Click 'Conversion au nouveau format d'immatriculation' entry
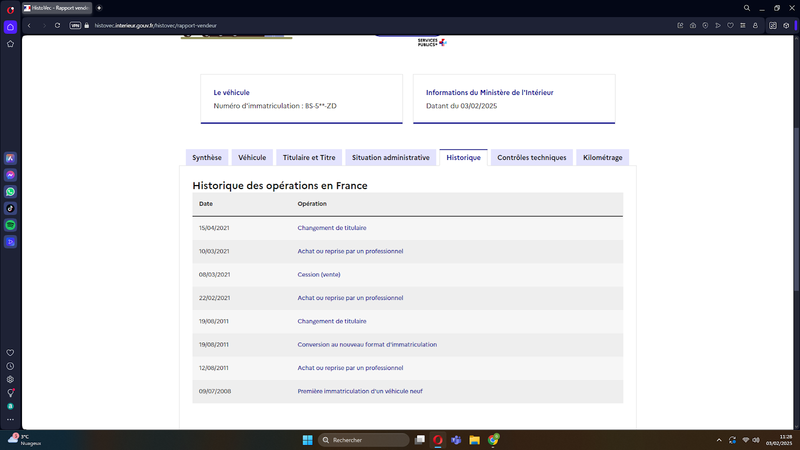800x450 pixels. click(x=367, y=345)
